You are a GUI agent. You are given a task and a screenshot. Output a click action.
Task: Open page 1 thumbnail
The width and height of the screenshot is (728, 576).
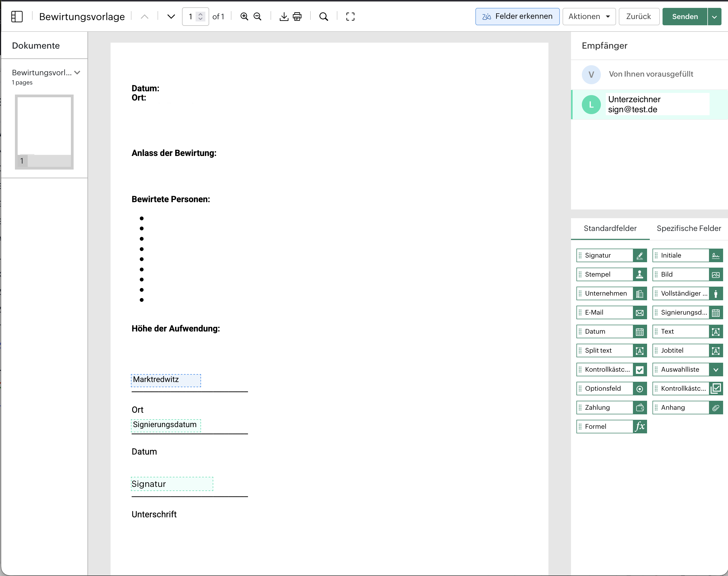click(x=44, y=132)
